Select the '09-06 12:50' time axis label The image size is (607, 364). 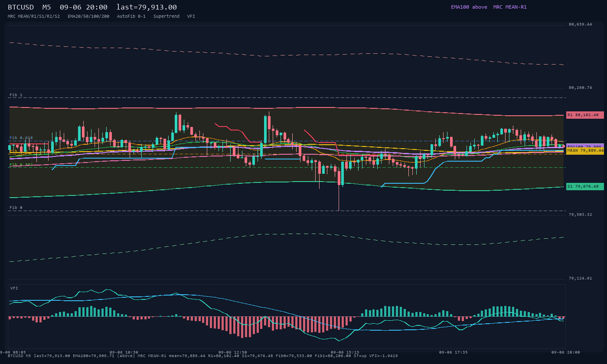(233, 352)
